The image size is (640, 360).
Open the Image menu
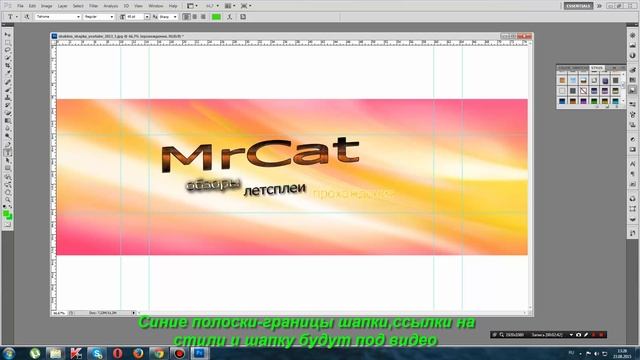pyautogui.click(x=47, y=6)
